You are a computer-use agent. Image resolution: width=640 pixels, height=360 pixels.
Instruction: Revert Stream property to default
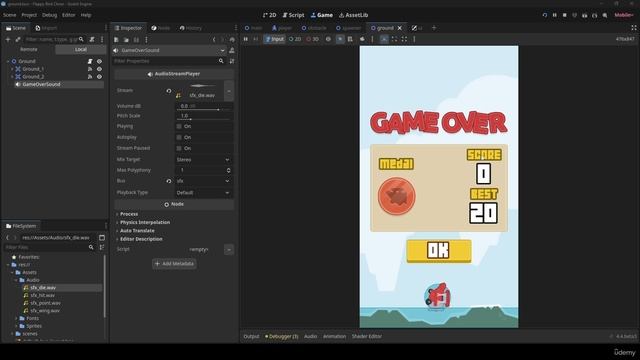[x=169, y=91]
